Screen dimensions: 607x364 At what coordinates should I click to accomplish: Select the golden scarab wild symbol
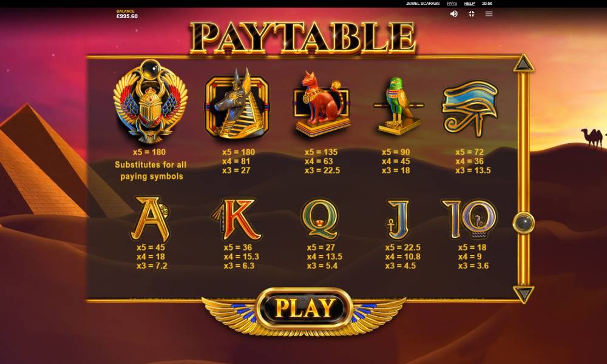(150, 102)
